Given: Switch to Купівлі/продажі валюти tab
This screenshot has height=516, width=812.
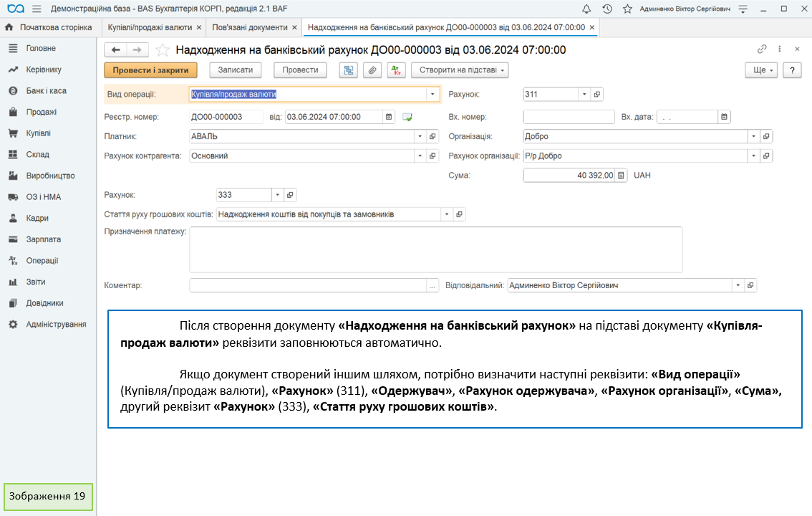Looking at the screenshot, I should pyautogui.click(x=150, y=27).
